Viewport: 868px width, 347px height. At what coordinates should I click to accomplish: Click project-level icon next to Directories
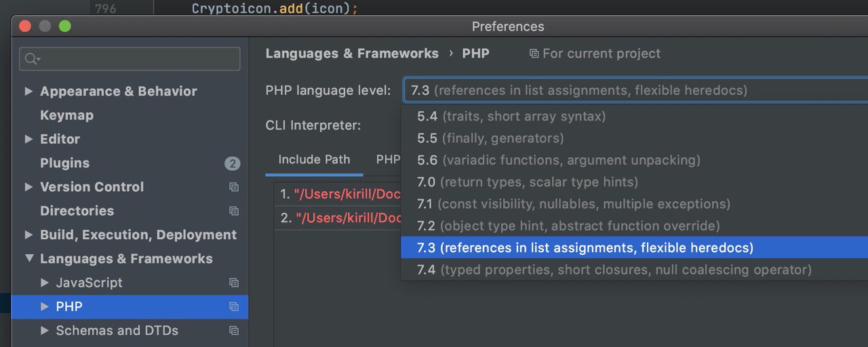234,211
